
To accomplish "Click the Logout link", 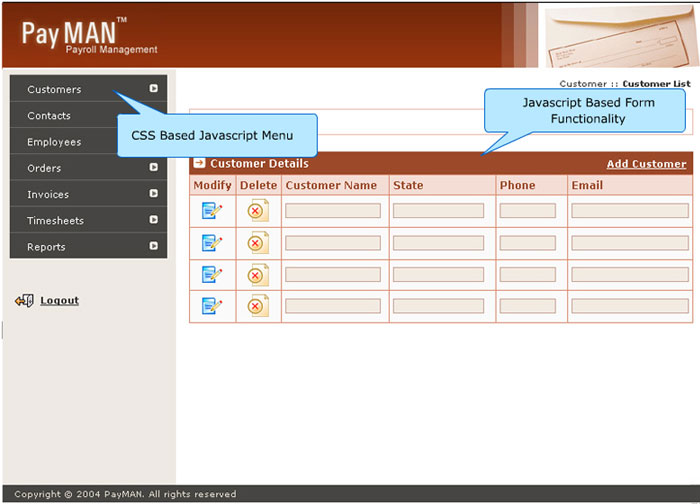I will pos(59,300).
